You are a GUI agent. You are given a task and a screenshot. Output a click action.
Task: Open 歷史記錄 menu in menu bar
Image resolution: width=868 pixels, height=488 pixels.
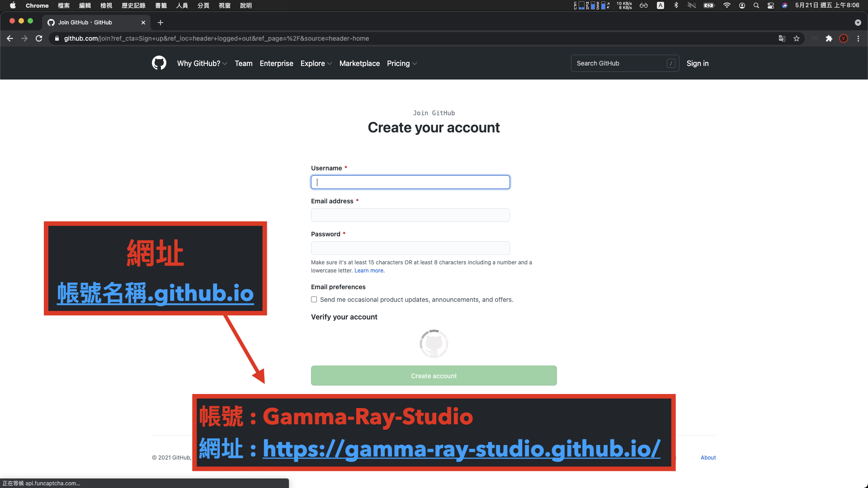pos(133,5)
